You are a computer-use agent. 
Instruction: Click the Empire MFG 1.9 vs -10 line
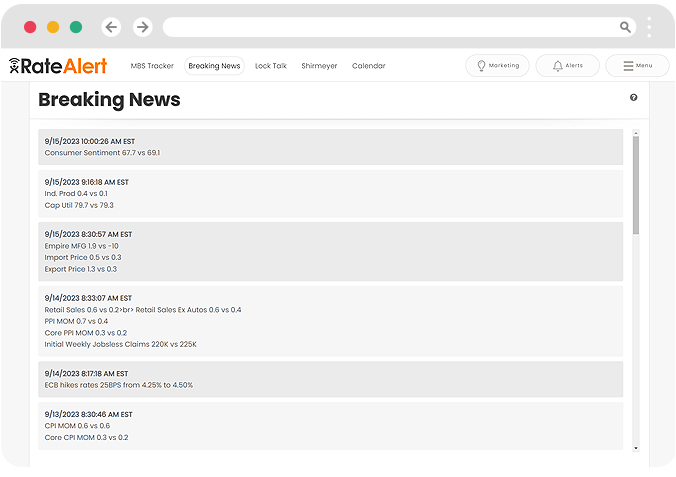tap(81, 246)
